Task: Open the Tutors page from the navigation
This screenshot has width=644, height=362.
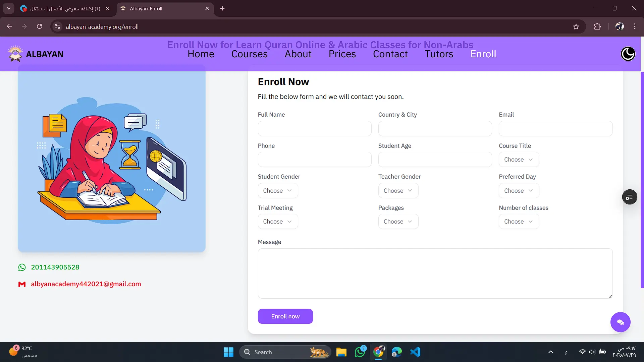Action: [x=439, y=54]
